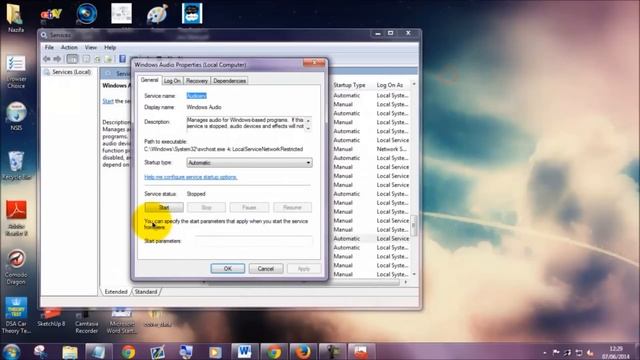Open 'Help me configure service startup options' link
The height and width of the screenshot is (360, 640).
point(191,177)
